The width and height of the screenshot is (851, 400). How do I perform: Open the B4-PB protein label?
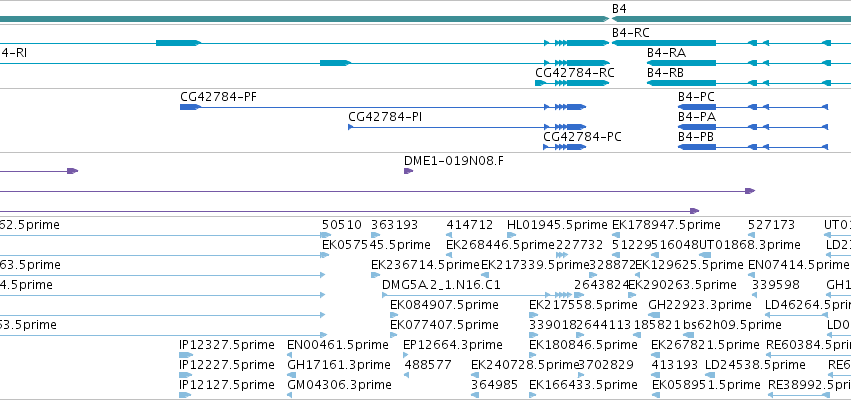tap(696, 137)
